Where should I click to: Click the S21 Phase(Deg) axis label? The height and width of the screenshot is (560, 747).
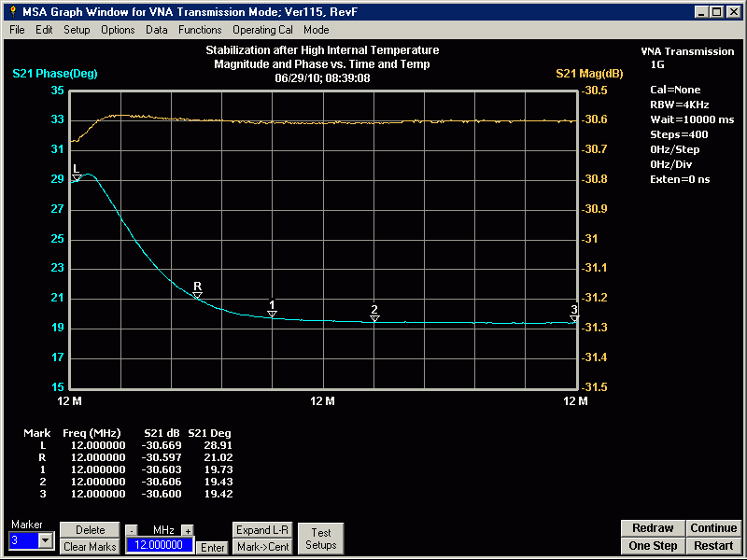(55, 74)
